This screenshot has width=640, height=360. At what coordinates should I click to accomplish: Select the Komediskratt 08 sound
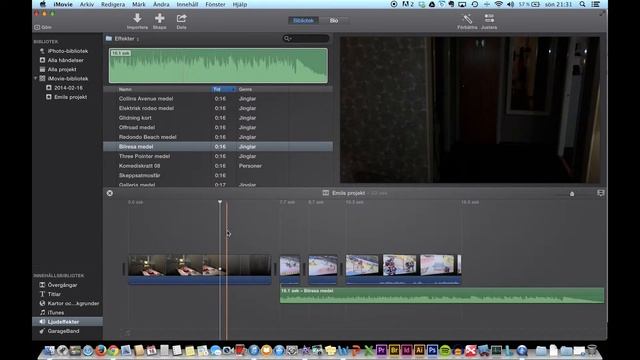click(218, 166)
